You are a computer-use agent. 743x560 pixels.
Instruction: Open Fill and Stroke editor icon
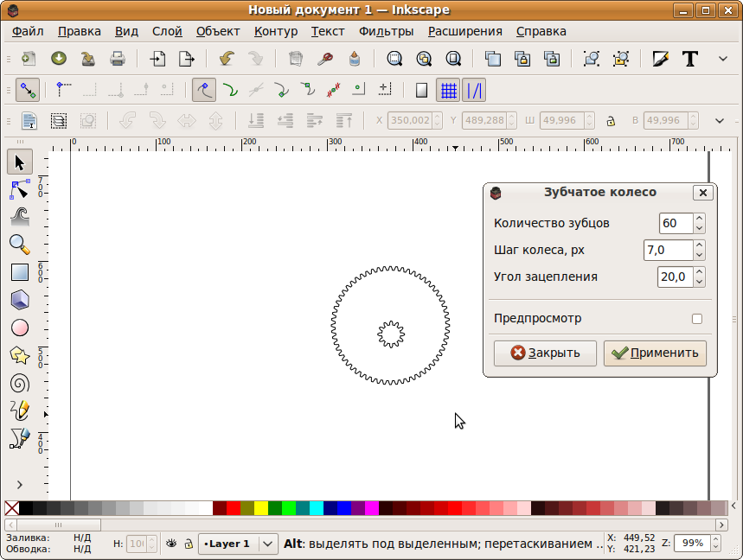tap(660, 59)
